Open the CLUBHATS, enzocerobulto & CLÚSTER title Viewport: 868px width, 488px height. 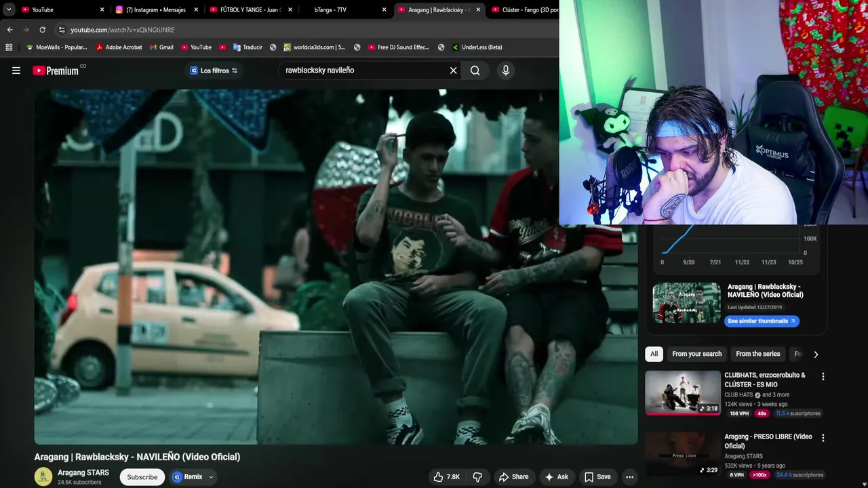(x=765, y=380)
